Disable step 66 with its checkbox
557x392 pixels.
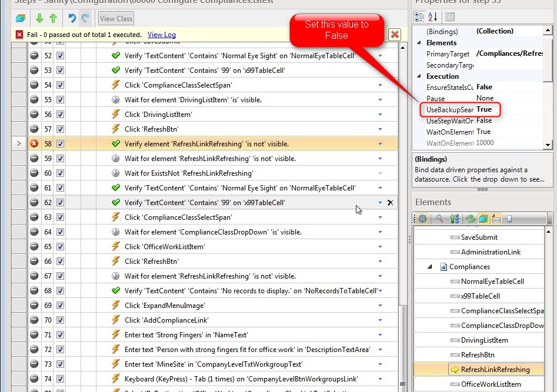61,261
